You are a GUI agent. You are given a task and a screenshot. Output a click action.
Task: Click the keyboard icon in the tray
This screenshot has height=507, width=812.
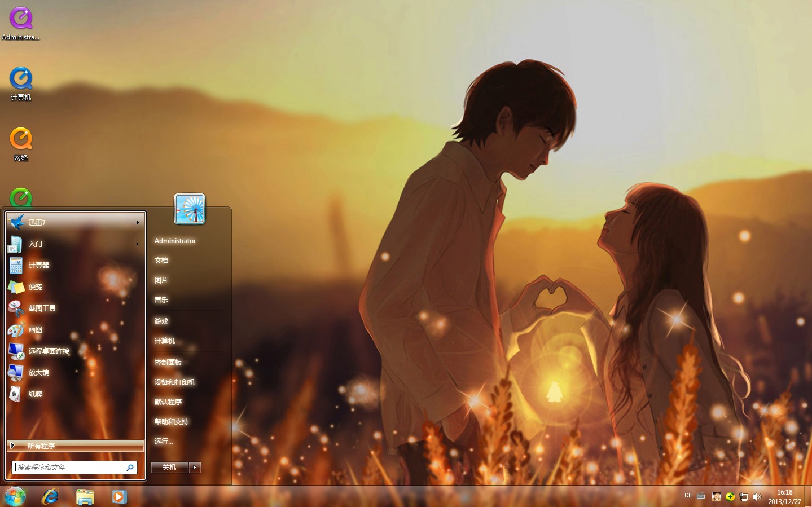pyautogui.click(x=701, y=496)
